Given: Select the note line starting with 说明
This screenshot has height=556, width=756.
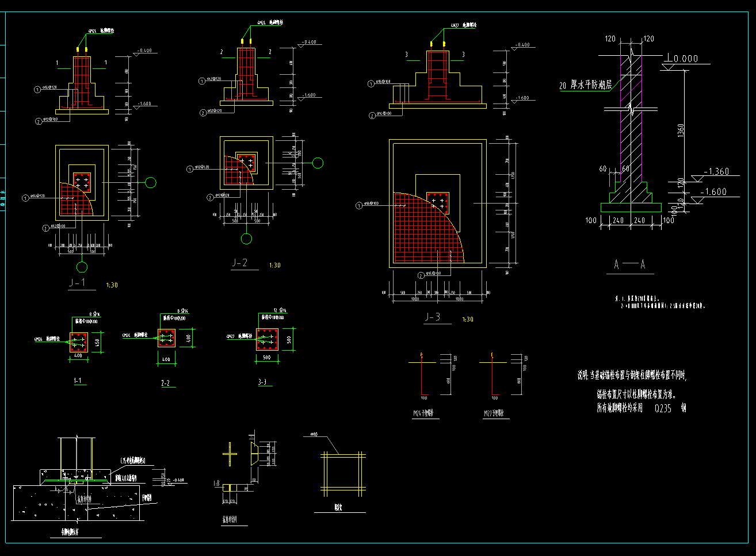Looking at the screenshot, I should [633, 375].
